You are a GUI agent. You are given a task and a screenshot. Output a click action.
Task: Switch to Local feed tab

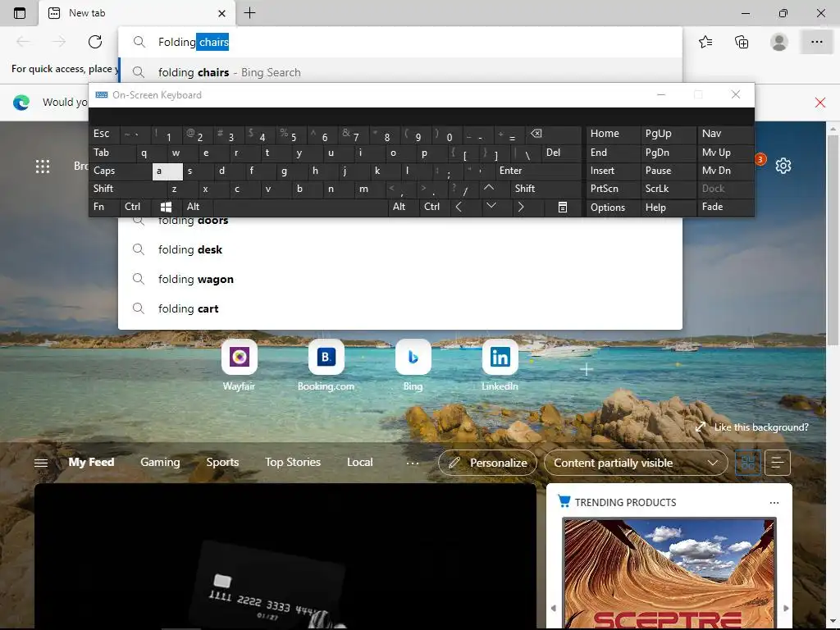tap(359, 463)
